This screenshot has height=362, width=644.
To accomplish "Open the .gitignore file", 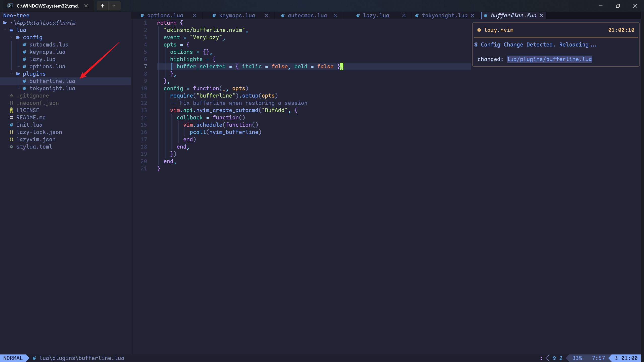I will pos(33,96).
